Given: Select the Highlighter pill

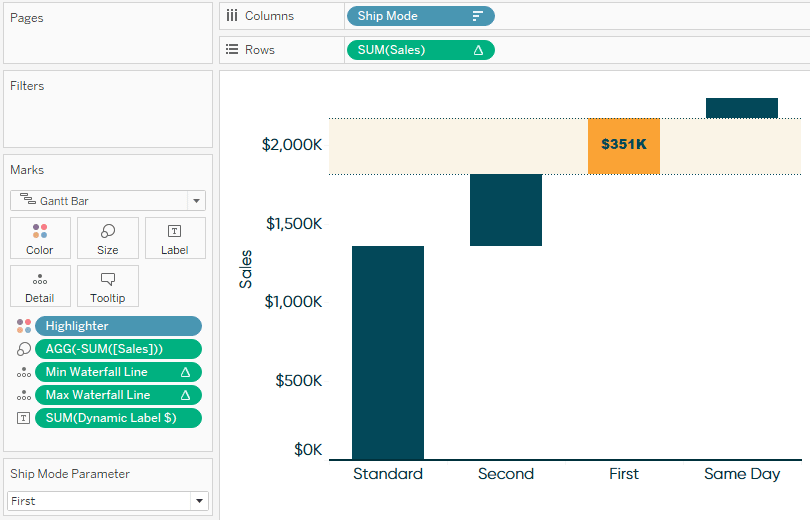Looking at the screenshot, I should [x=118, y=326].
